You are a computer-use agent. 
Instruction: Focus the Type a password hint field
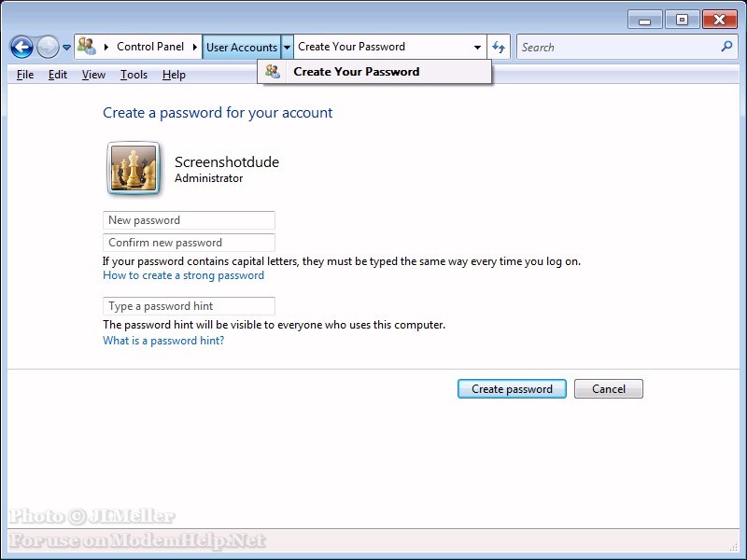pos(189,306)
